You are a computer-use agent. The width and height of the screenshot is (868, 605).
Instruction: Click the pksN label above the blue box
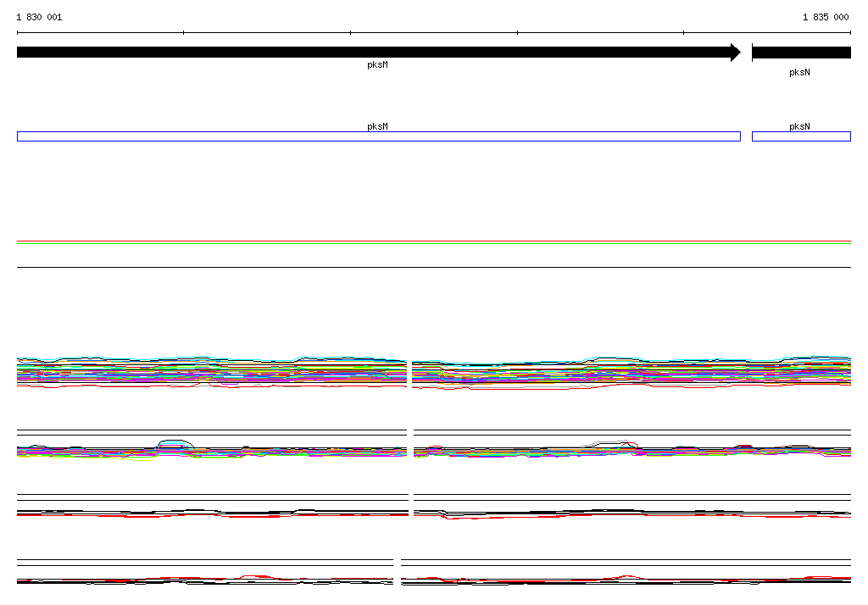pyautogui.click(x=799, y=127)
